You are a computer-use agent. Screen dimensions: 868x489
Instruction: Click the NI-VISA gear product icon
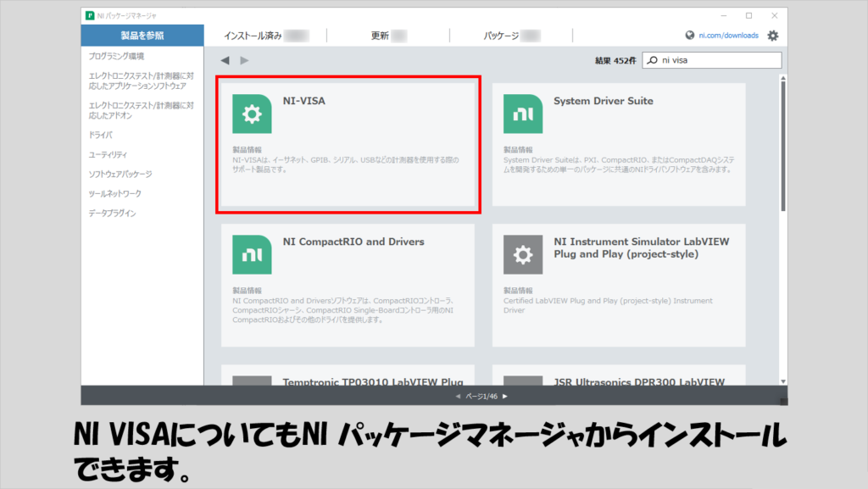coord(252,114)
